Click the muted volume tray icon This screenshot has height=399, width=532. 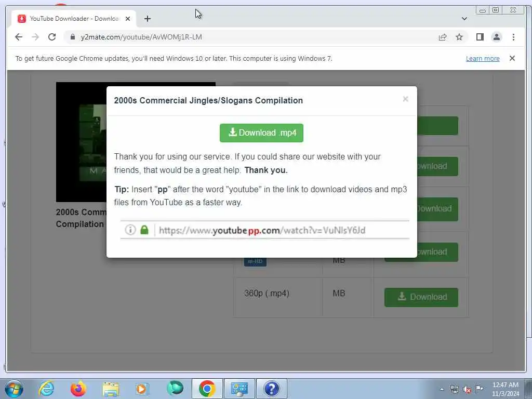[467, 389]
